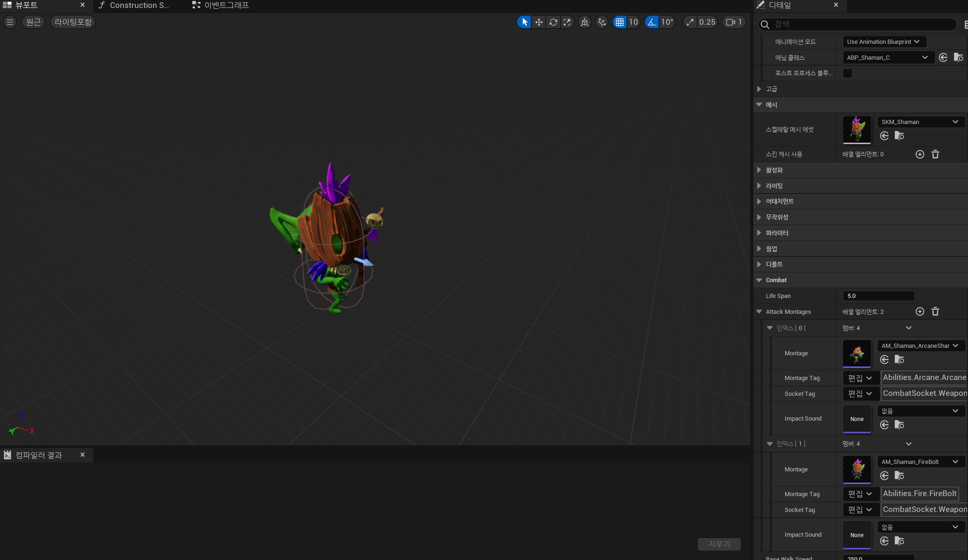Select the scale transform tool
Screen dimensions: 968x560
coord(567,22)
